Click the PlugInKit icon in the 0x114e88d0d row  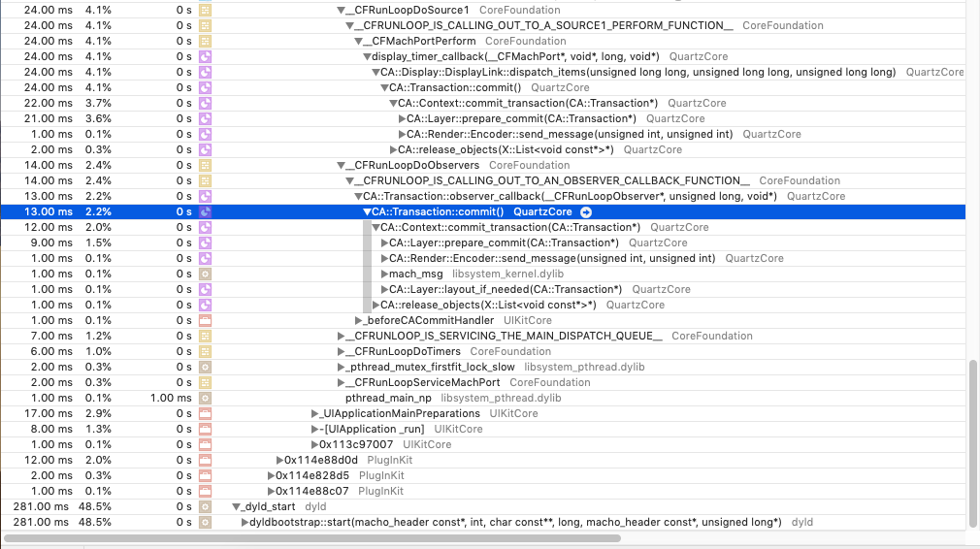[205, 461]
